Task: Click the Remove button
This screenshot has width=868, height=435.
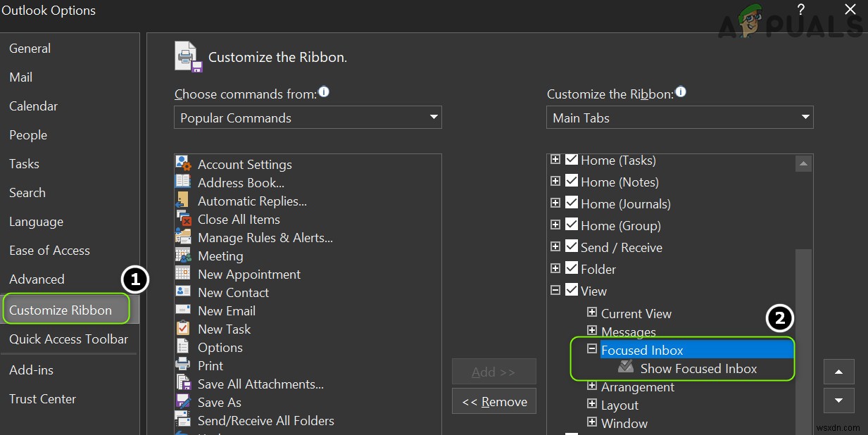Action: pos(493,401)
